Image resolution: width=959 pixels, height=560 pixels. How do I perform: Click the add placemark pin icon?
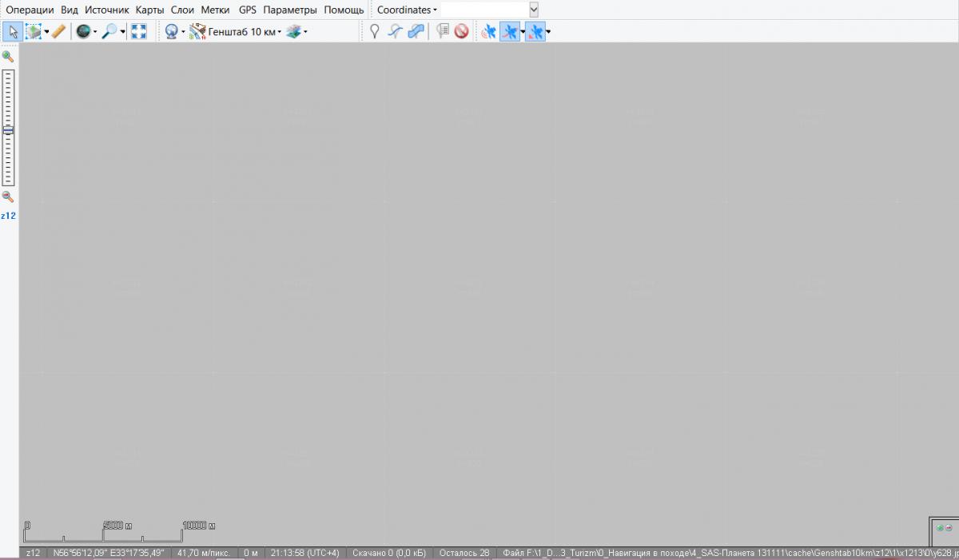click(373, 32)
